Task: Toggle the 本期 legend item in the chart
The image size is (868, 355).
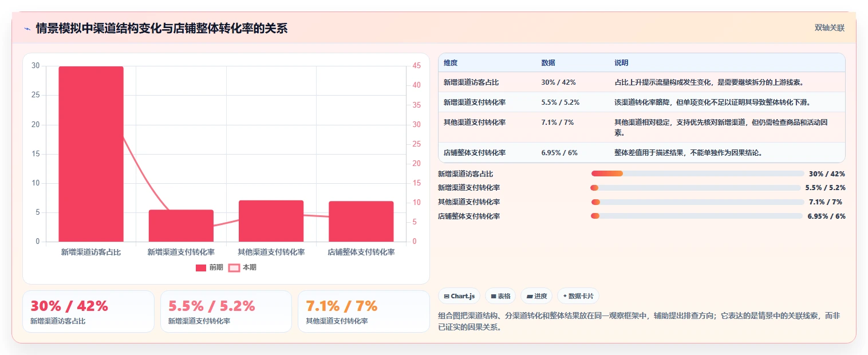Action: (x=242, y=267)
